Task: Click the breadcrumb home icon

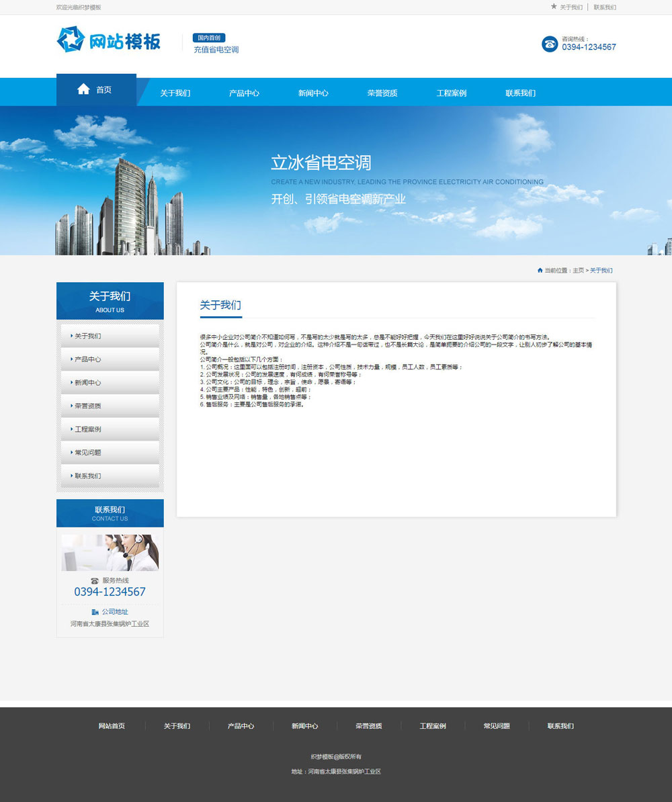Action: [540, 271]
